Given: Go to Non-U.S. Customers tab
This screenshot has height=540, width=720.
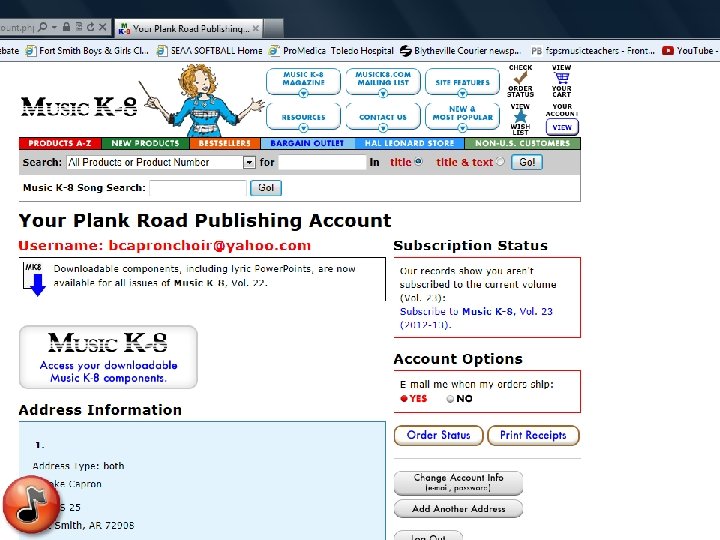Looking at the screenshot, I should pos(523,143).
